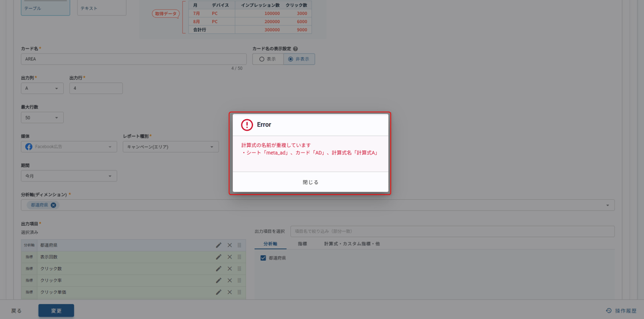644x319 pixels.
Task: Remove the クリック数 row with X icon
Action: point(229,268)
